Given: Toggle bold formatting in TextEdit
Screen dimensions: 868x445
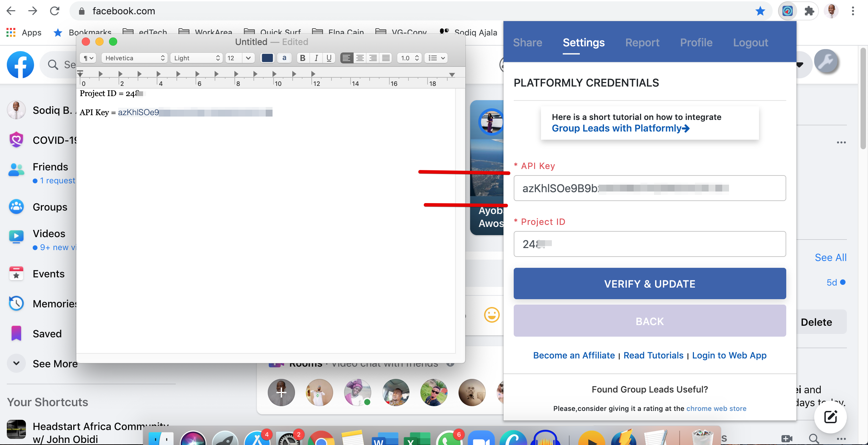Looking at the screenshot, I should 303,58.
